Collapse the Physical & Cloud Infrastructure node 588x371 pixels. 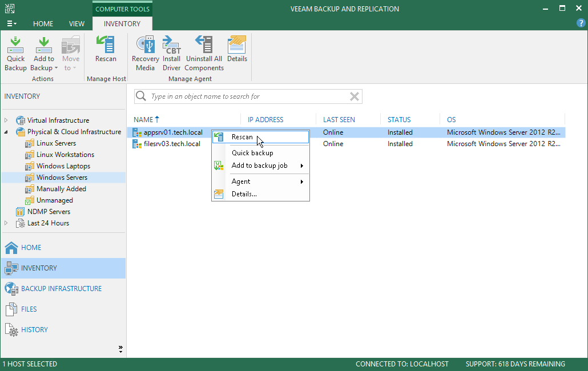pyautogui.click(x=6, y=132)
